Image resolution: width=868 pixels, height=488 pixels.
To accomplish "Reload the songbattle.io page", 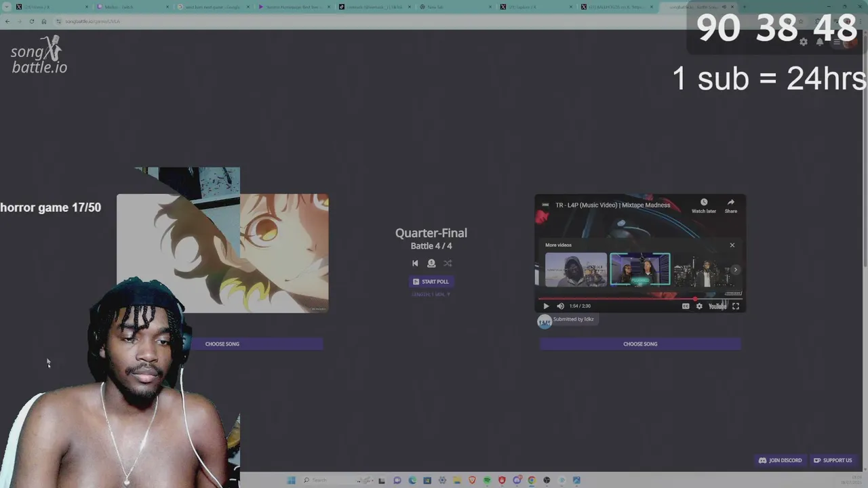I will (31, 21).
